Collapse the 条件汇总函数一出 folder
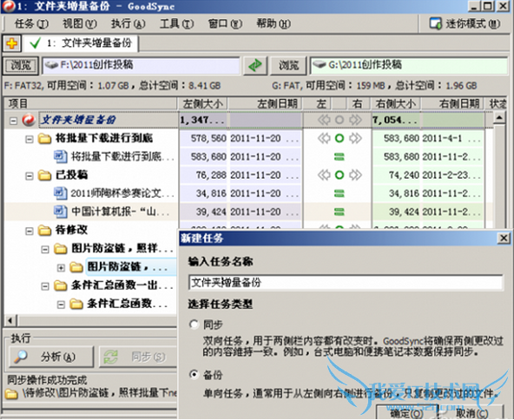Viewport: 514px width, 420px height. point(45,286)
